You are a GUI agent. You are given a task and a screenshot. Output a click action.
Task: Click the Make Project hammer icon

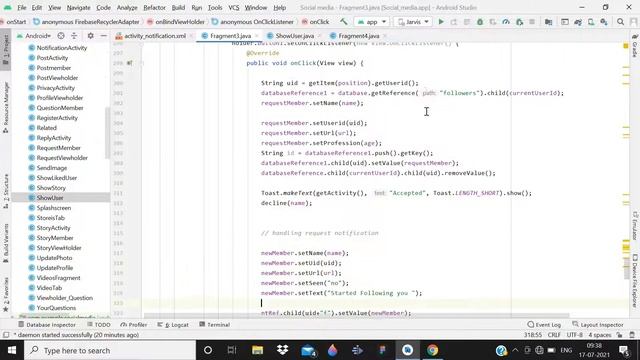(344, 22)
